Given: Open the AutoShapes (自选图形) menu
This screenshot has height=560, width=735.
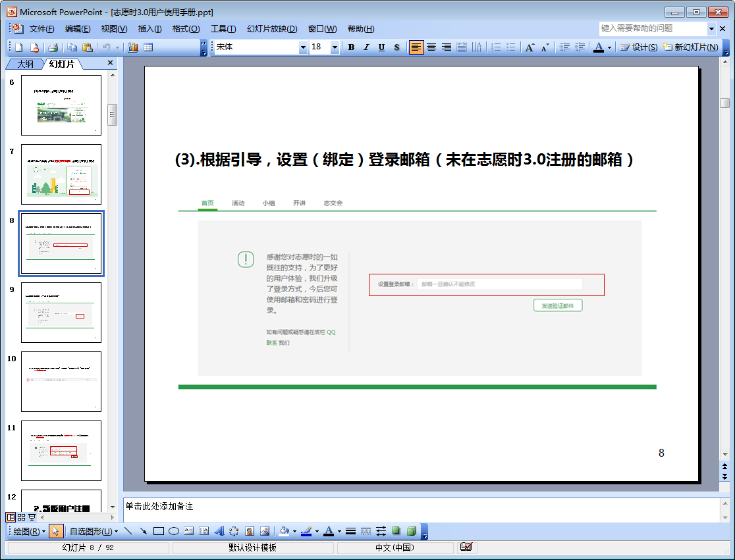Looking at the screenshot, I should pos(94,531).
